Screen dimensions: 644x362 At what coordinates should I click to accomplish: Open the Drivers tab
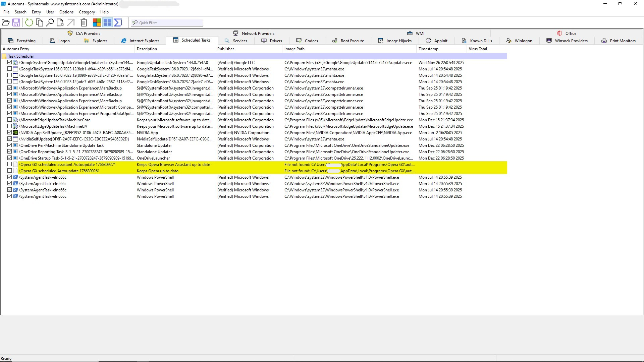point(272,41)
